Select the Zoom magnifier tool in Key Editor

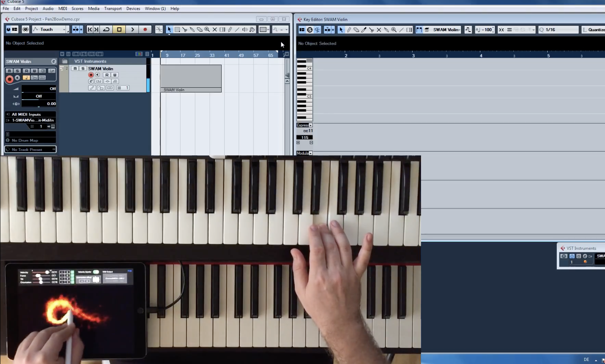394,30
